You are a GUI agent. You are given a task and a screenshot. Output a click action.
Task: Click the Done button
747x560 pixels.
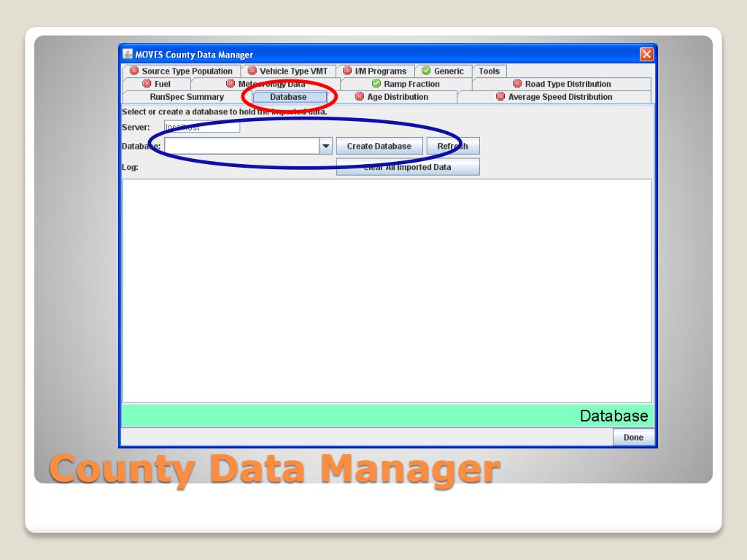(x=634, y=437)
